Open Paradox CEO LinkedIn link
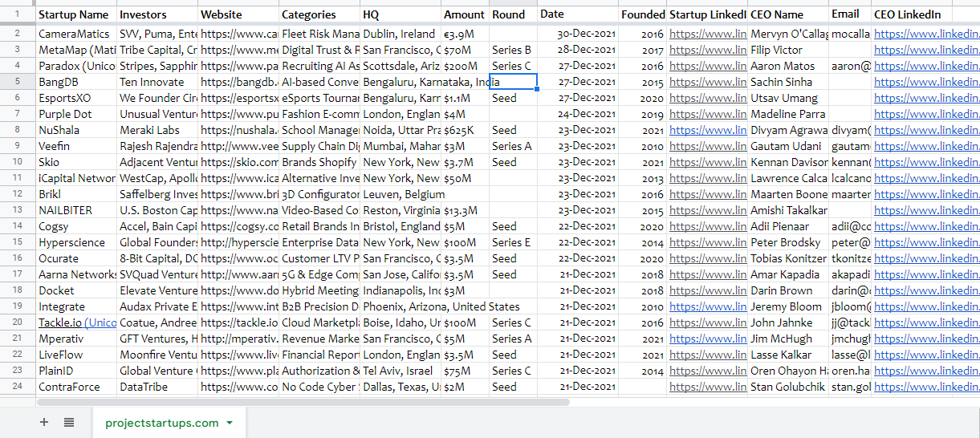Image resolution: width=980 pixels, height=438 pixels. pyautogui.click(x=925, y=66)
